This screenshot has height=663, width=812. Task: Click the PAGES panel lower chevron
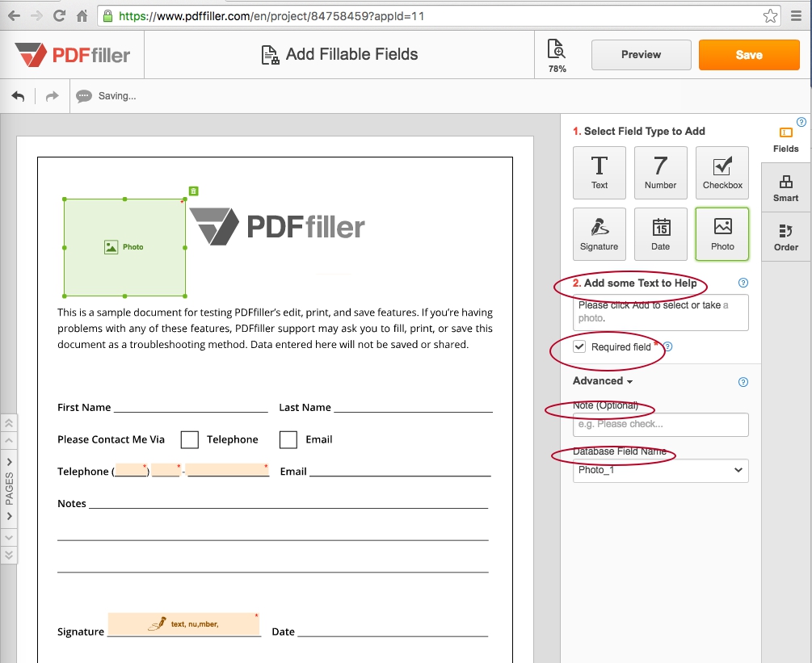pyautogui.click(x=10, y=516)
